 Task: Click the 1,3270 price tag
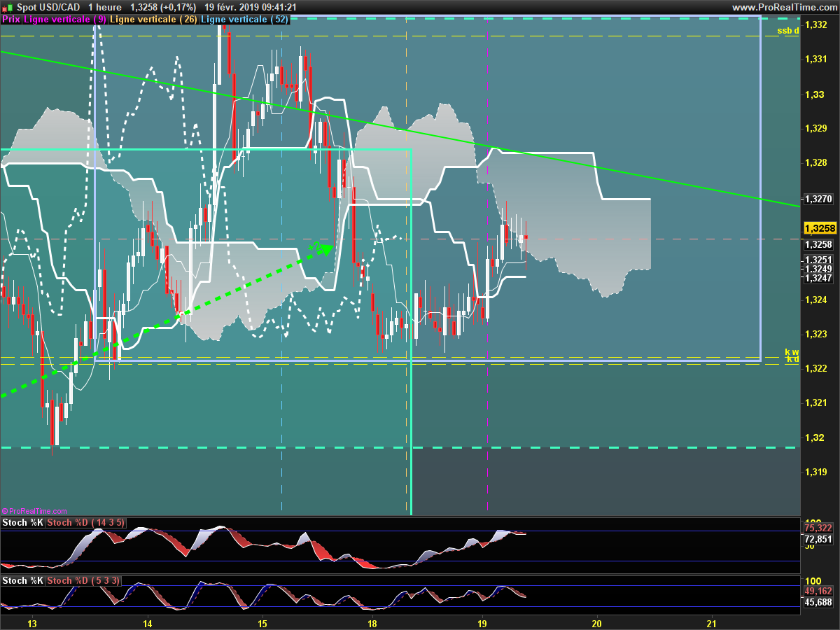[x=818, y=199]
